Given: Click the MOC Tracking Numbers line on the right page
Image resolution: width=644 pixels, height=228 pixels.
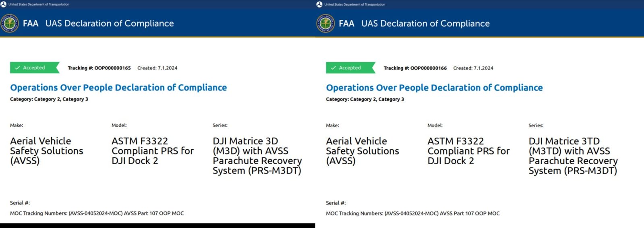Looking at the screenshot, I should 412,213.
